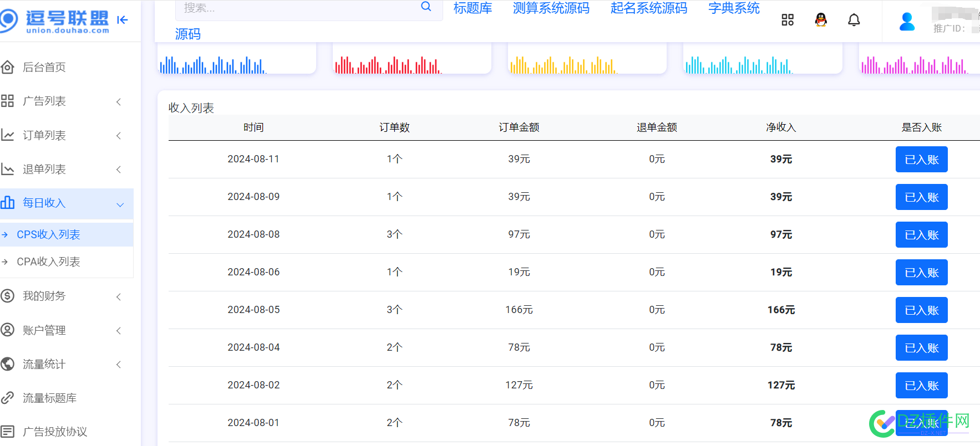Click 已入账 button for 2024-08-09
980x446 pixels.
tap(921, 197)
